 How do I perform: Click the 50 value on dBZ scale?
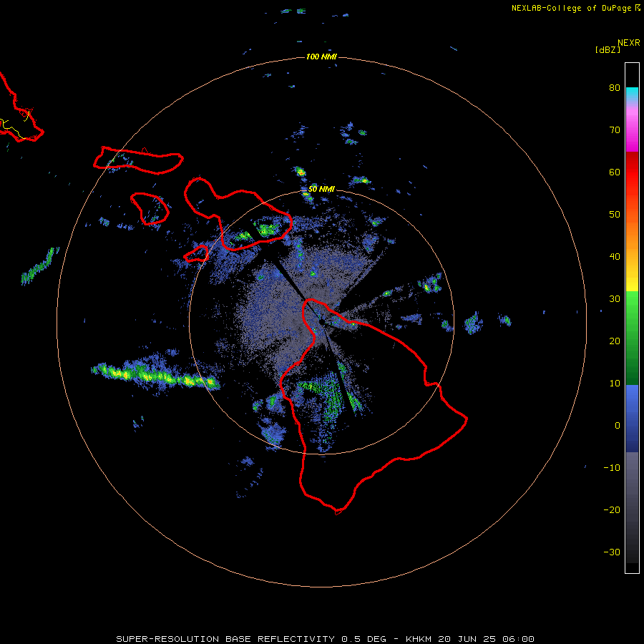pyautogui.click(x=615, y=215)
